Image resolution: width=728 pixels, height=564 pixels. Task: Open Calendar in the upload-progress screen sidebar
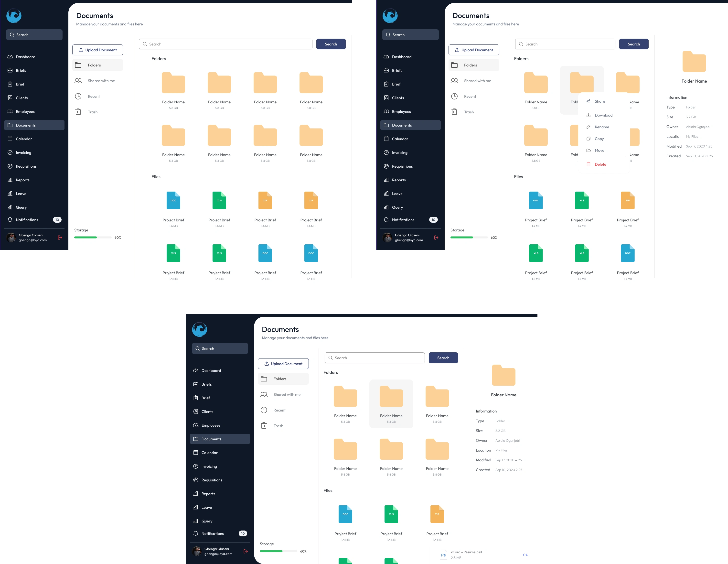tap(220, 452)
